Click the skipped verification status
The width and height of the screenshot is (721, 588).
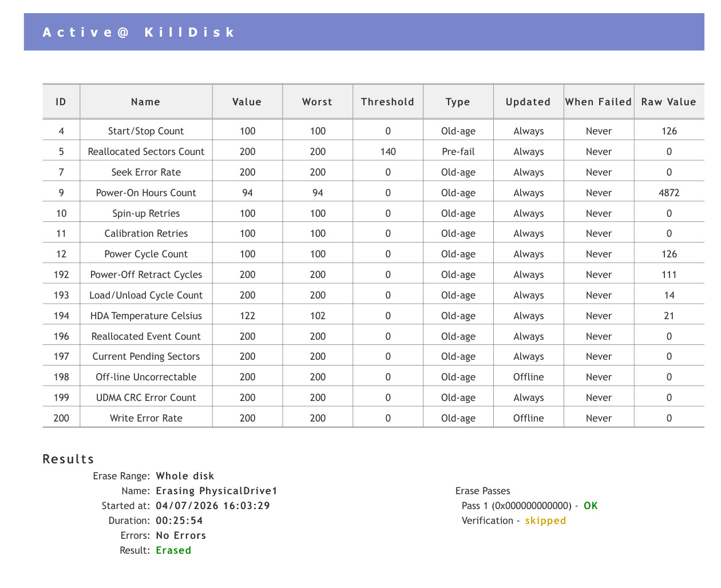point(545,521)
